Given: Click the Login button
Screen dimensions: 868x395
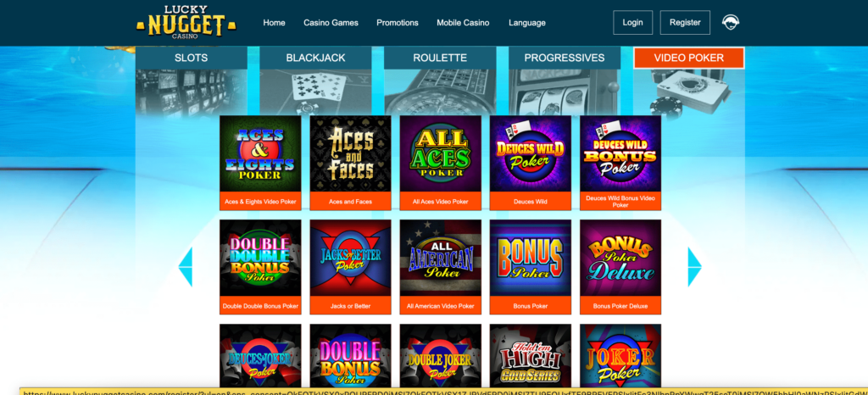Looking at the screenshot, I should (x=632, y=23).
